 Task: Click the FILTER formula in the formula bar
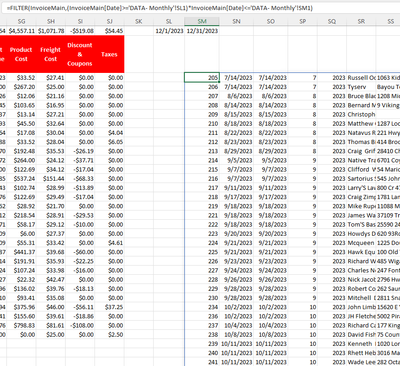[x=160, y=8]
